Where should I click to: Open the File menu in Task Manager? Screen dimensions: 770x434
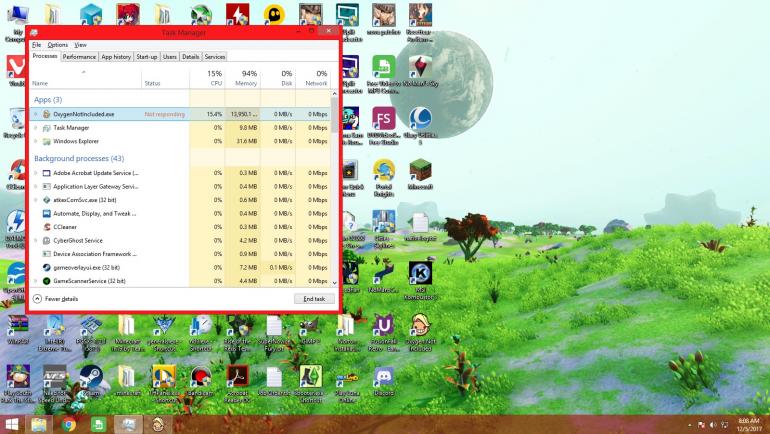[x=36, y=45]
